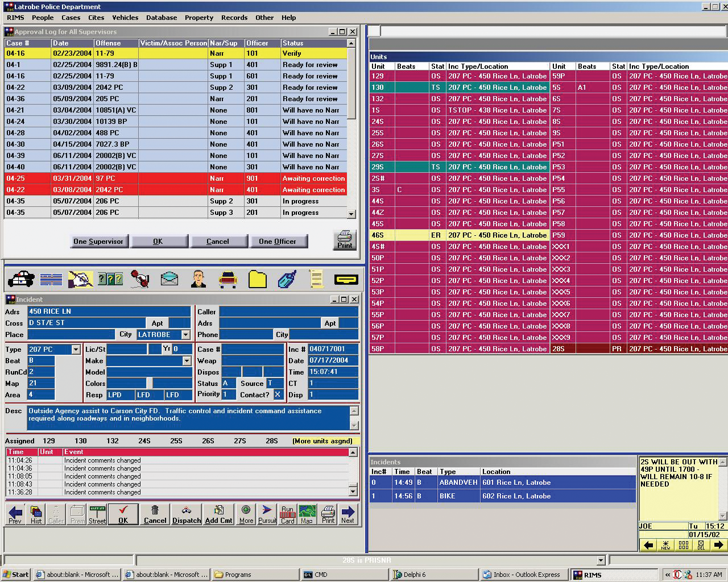
Task: Open the Vehicles menu
Action: pyautogui.click(x=125, y=18)
